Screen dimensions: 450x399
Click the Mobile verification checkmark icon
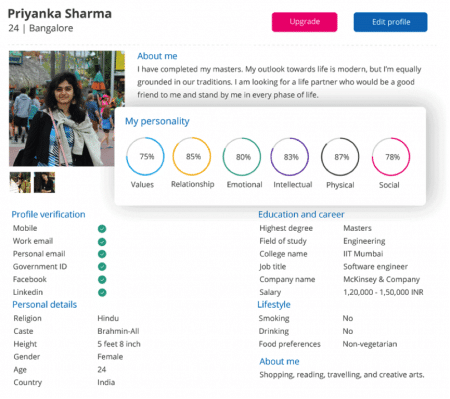coord(102,229)
